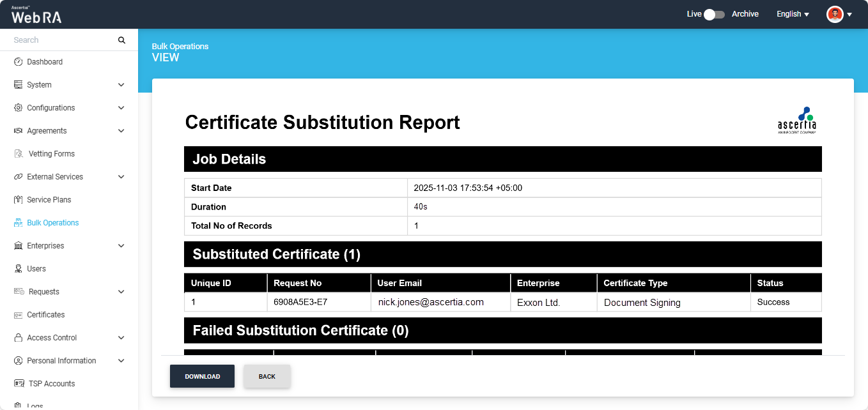
Task: Click the search magnifier icon
Action: tap(121, 40)
